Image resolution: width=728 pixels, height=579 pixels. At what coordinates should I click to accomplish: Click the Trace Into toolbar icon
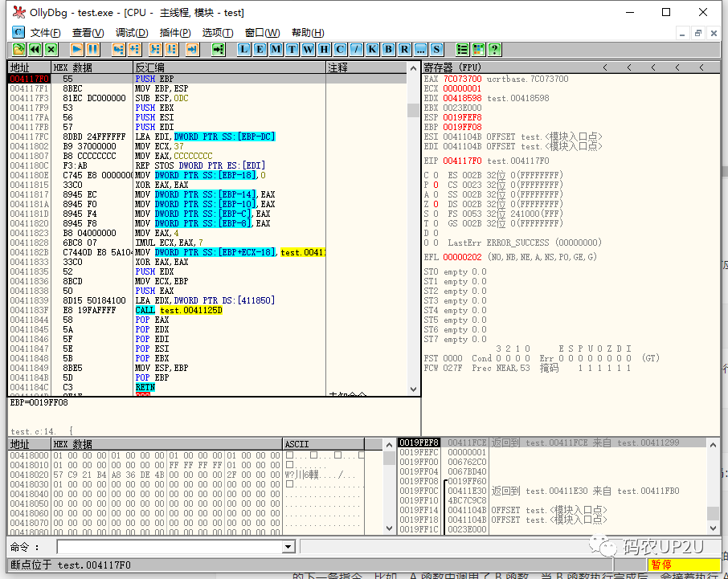(156, 49)
